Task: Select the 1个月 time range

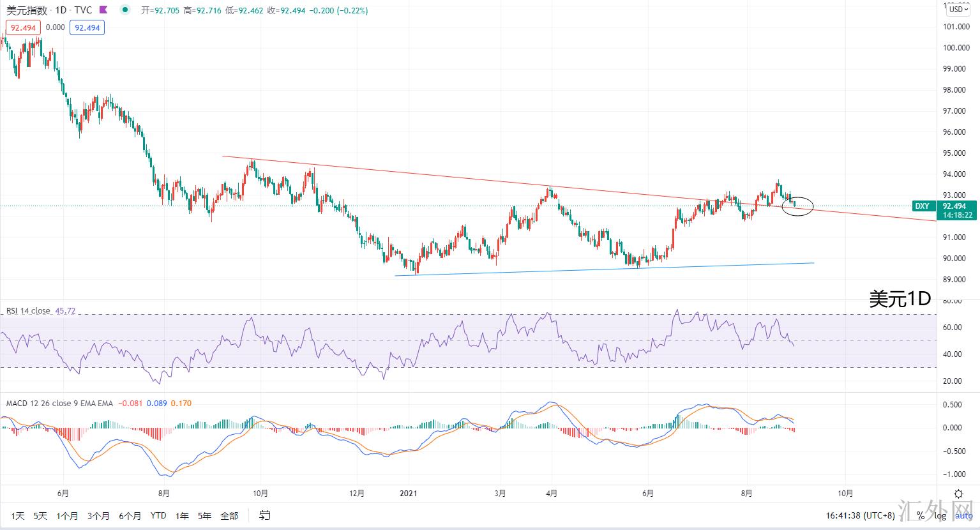Action: (x=67, y=515)
